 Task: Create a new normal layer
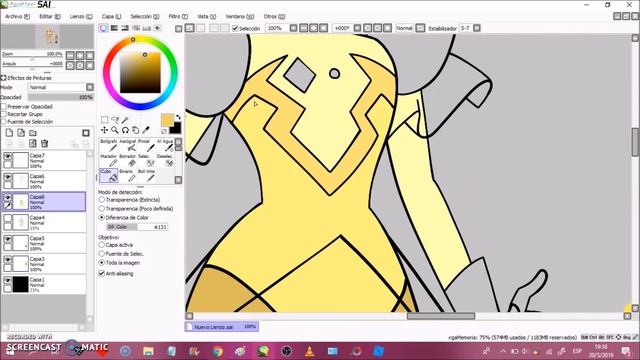[9, 133]
